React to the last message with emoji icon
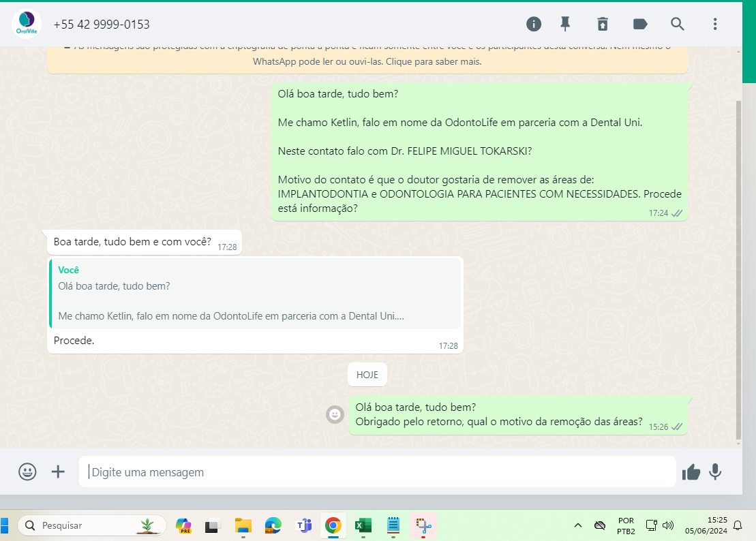756x541 pixels. click(335, 414)
